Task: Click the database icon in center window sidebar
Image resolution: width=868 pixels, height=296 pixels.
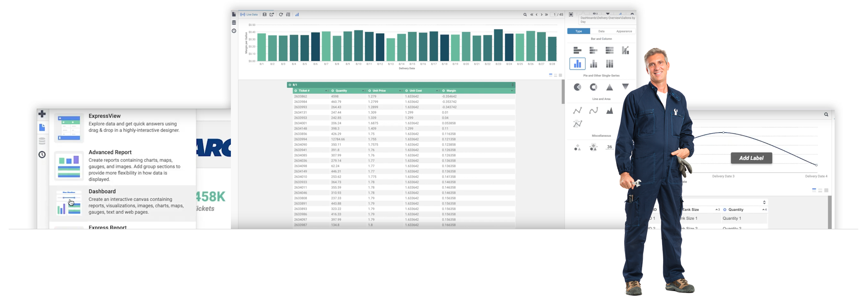Action: point(234,23)
